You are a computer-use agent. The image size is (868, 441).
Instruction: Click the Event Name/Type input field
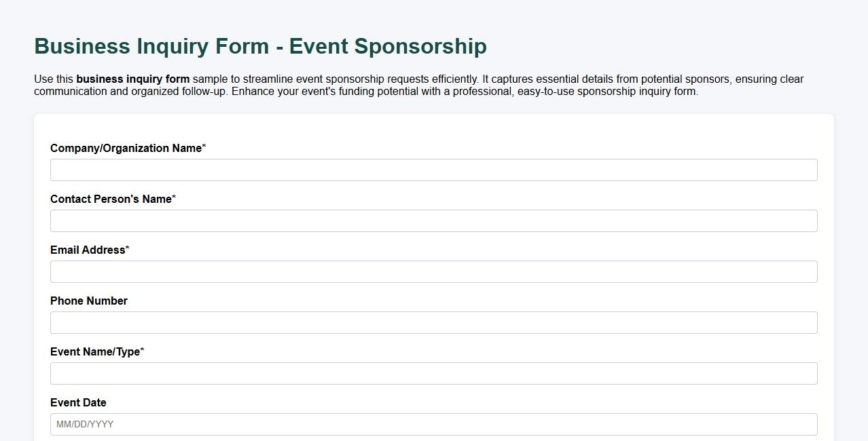click(x=433, y=373)
